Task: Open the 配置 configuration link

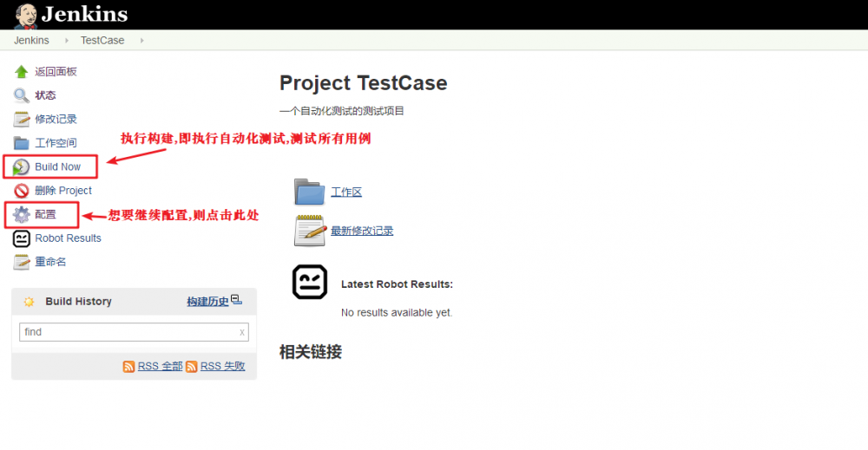Action: tap(45, 214)
